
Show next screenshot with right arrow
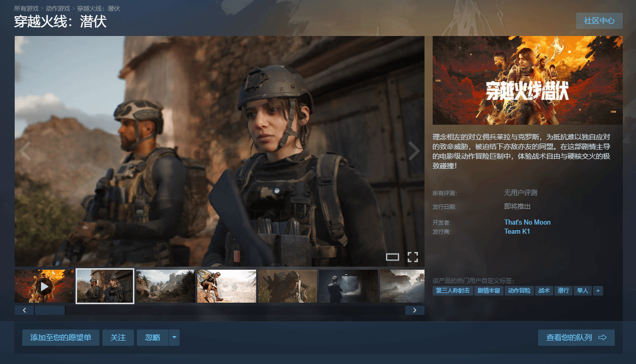pos(414,151)
